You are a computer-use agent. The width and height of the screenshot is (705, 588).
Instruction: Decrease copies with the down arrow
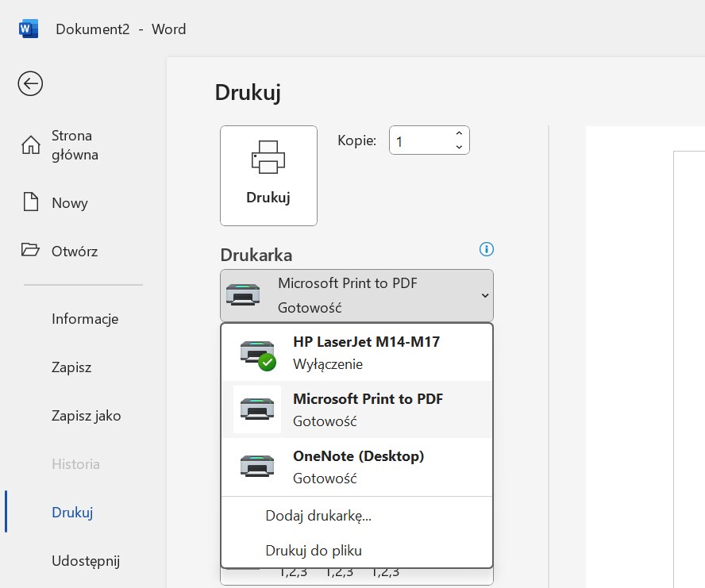pyautogui.click(x=459, y=148)
